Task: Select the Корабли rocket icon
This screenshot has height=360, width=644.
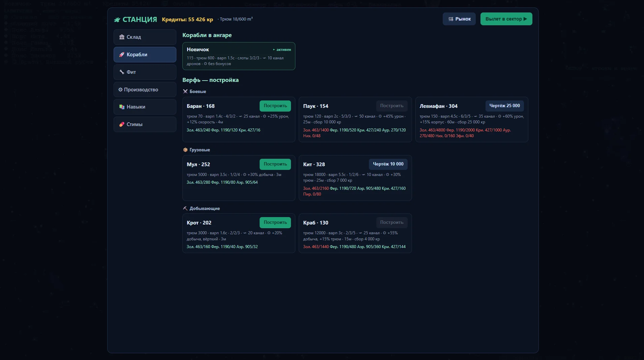Action: click(122, 55)
